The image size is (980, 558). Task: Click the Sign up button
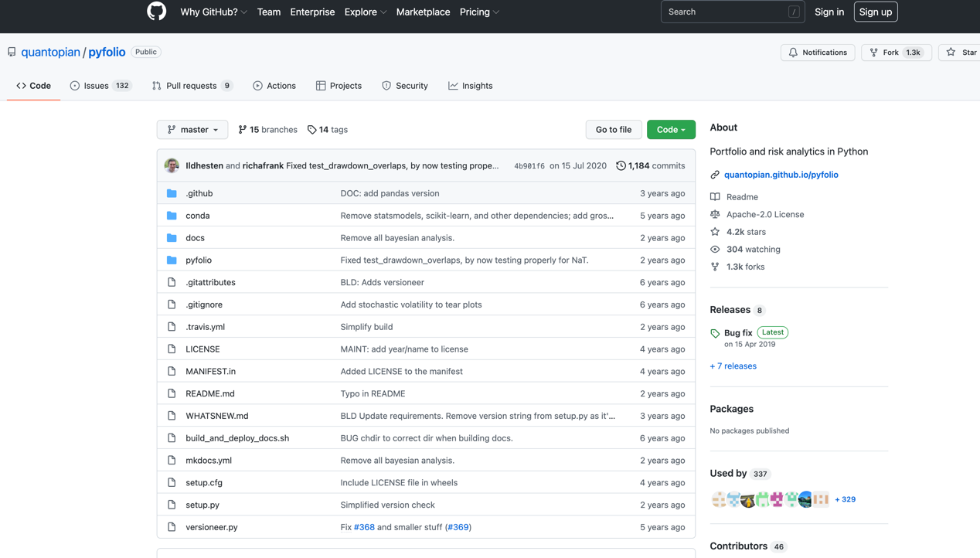tap(875, 12)
